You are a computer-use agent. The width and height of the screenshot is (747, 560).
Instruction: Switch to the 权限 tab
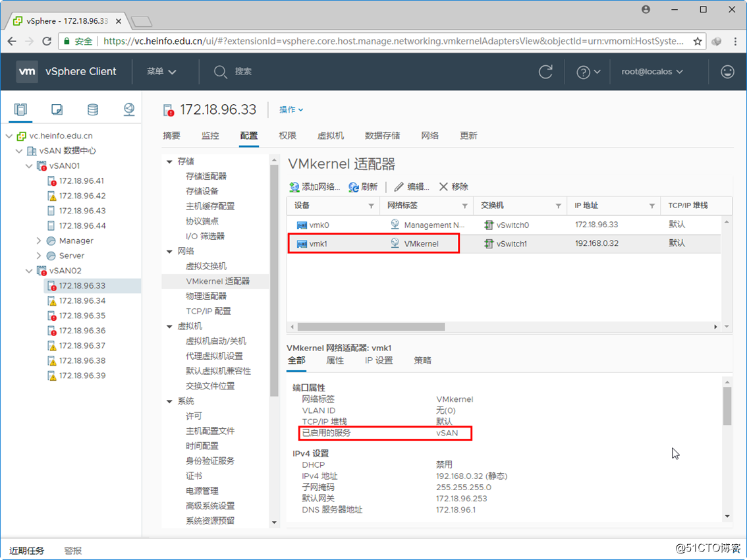287,136
